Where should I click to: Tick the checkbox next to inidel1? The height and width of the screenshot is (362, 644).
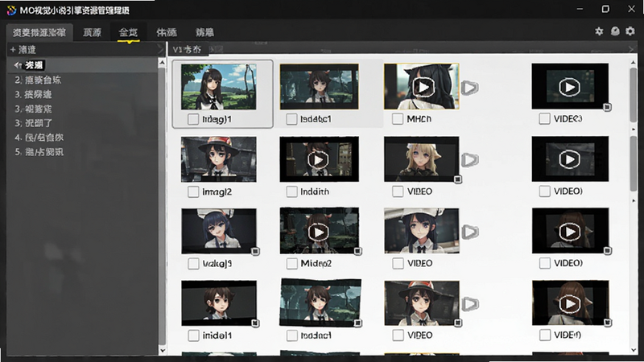point(193,335)
